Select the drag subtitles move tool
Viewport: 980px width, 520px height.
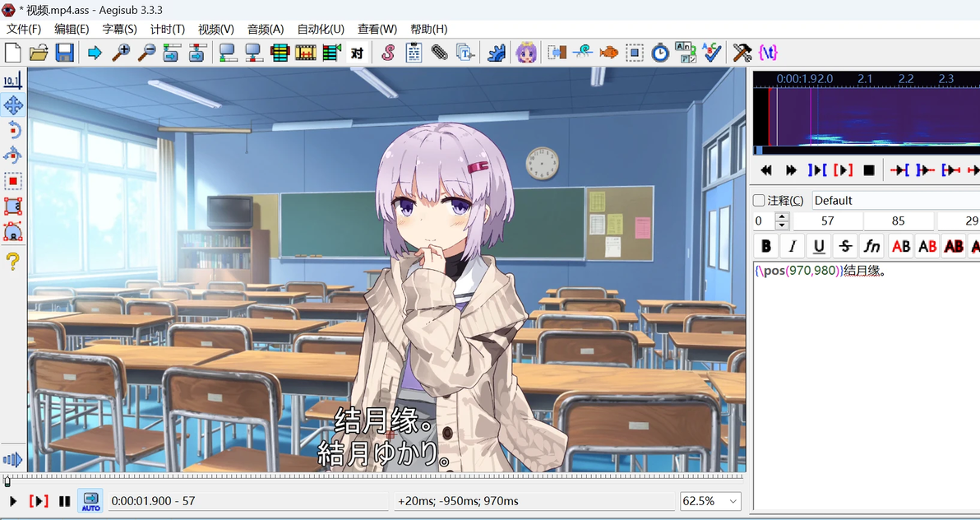tap(13, 105)
